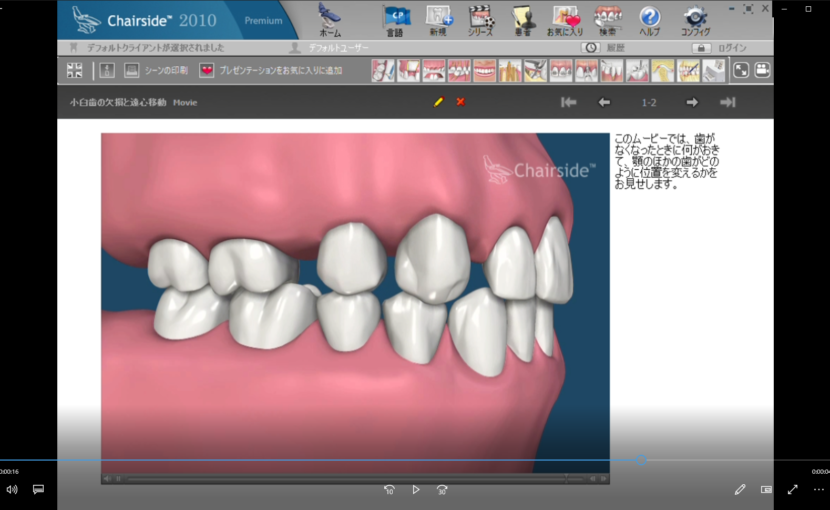Click プレゼンテーションをお気に入りに追加 label
Image resolution: width=830 pixels, height=510 pixels.
(281, 70)
